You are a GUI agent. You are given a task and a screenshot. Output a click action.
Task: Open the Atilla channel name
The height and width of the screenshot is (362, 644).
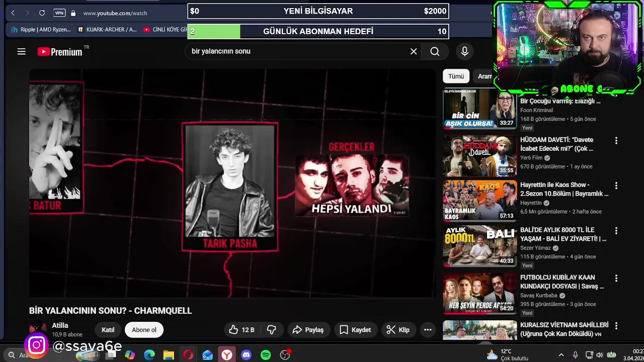point(60,325)
